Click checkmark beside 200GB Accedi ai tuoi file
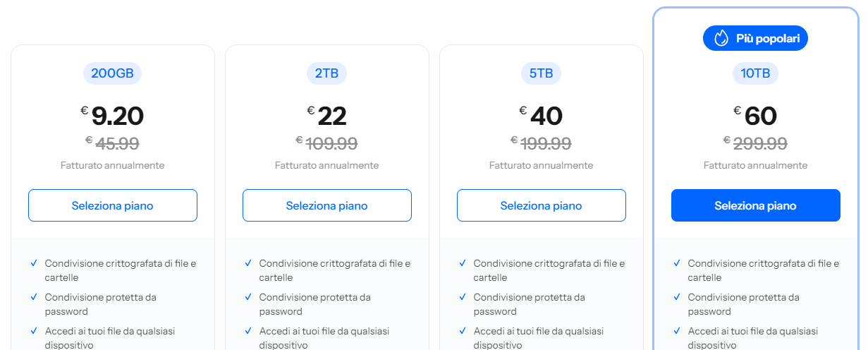 pos(34,331)
